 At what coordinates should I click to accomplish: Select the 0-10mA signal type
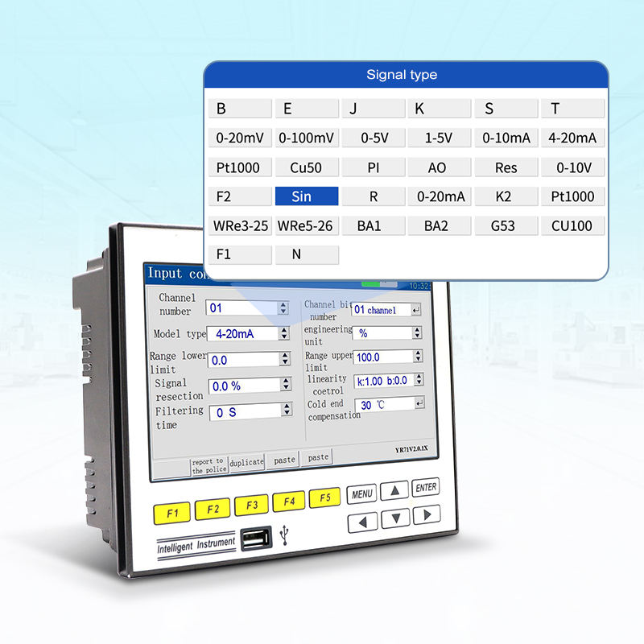(506, 138)
